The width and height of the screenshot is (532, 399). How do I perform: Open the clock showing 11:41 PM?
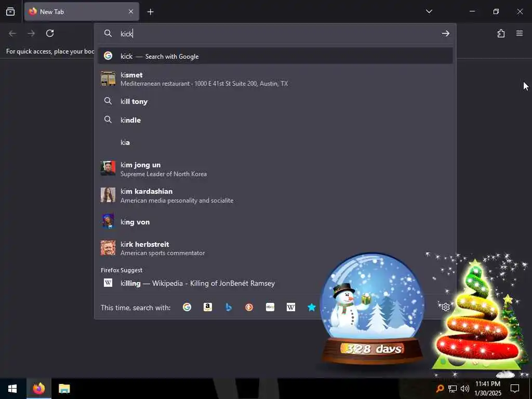pyautogui.click(x=487, y=389)
